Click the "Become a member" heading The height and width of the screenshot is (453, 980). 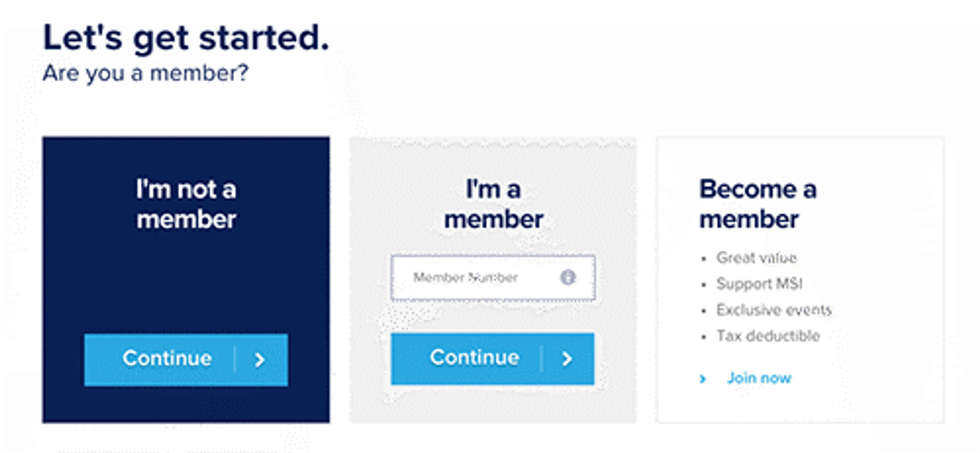pos(757,204)
